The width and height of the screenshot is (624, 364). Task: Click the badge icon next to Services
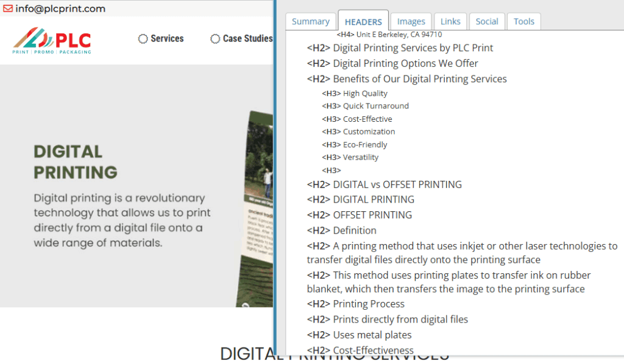tap(143, 38)
